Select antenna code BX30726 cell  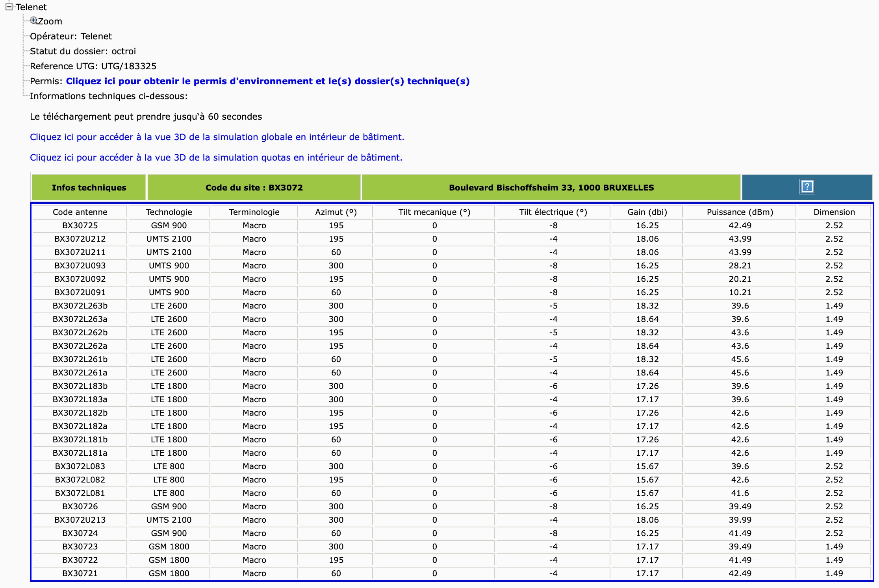click(x=80, y=507)
